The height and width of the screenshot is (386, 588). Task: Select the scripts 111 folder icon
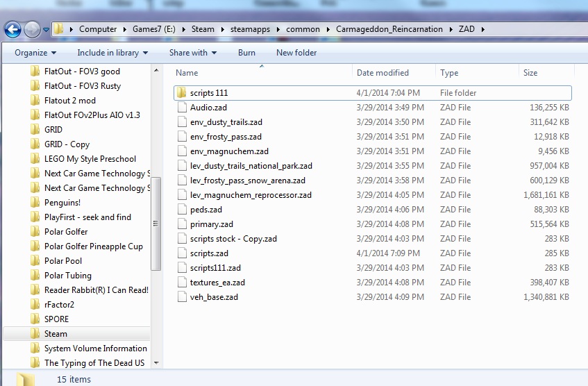tap(182, 92)
